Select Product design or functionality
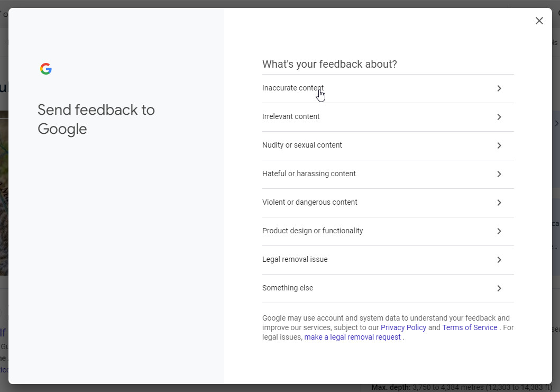This screenshot has width=560, height=392. pos(313,231)
